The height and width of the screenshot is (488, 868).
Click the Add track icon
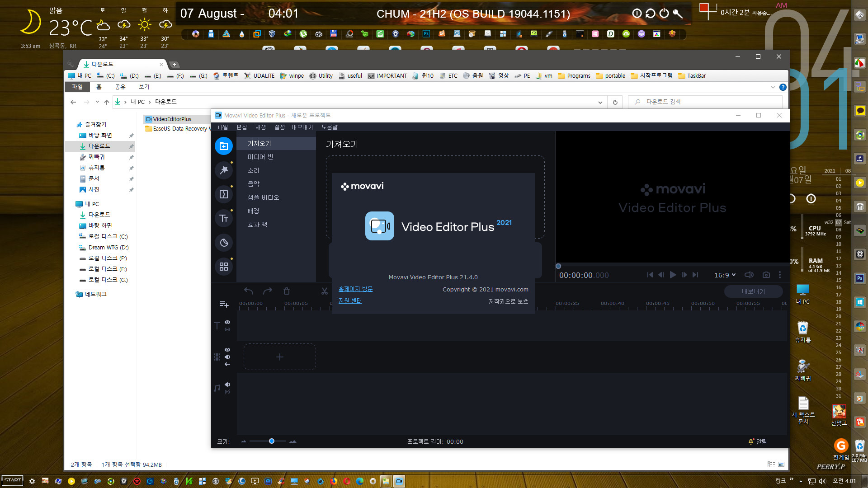pos(224,304)
